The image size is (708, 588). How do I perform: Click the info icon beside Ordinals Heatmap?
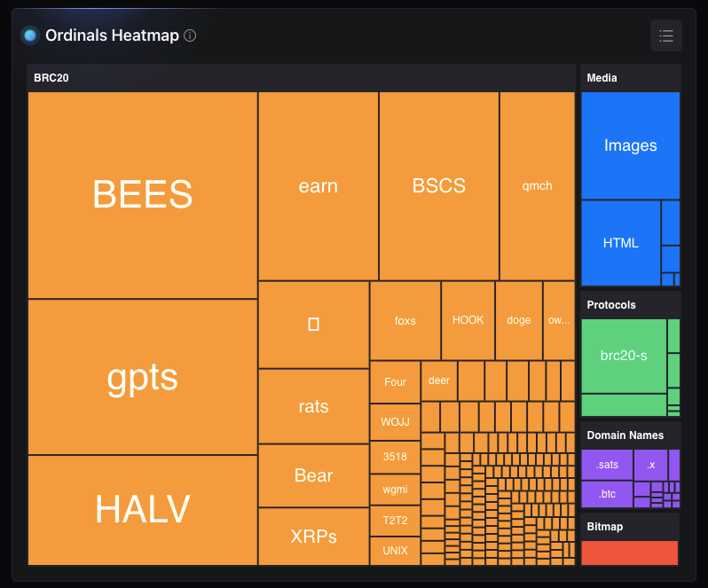(190, 35)
